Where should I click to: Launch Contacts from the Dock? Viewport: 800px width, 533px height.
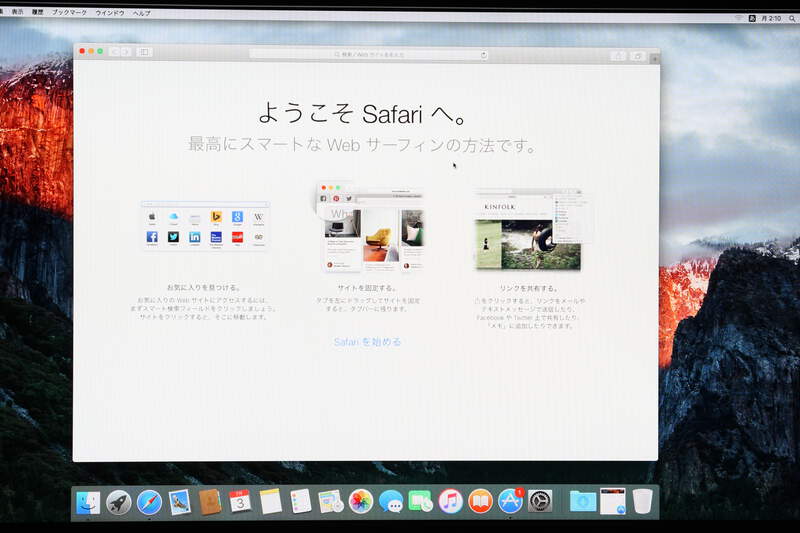210,502
